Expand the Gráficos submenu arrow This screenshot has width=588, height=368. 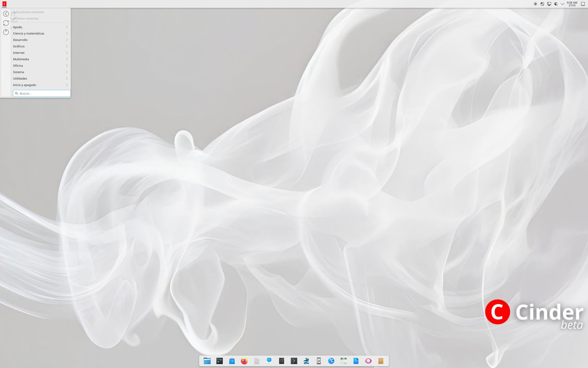click(67, 46)
